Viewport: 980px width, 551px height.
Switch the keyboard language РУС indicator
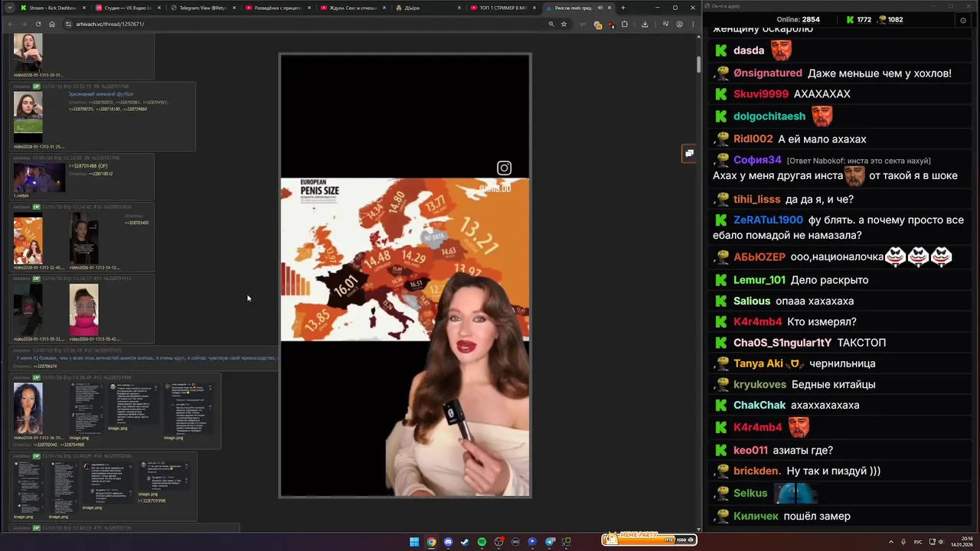[x=918, y=542]
